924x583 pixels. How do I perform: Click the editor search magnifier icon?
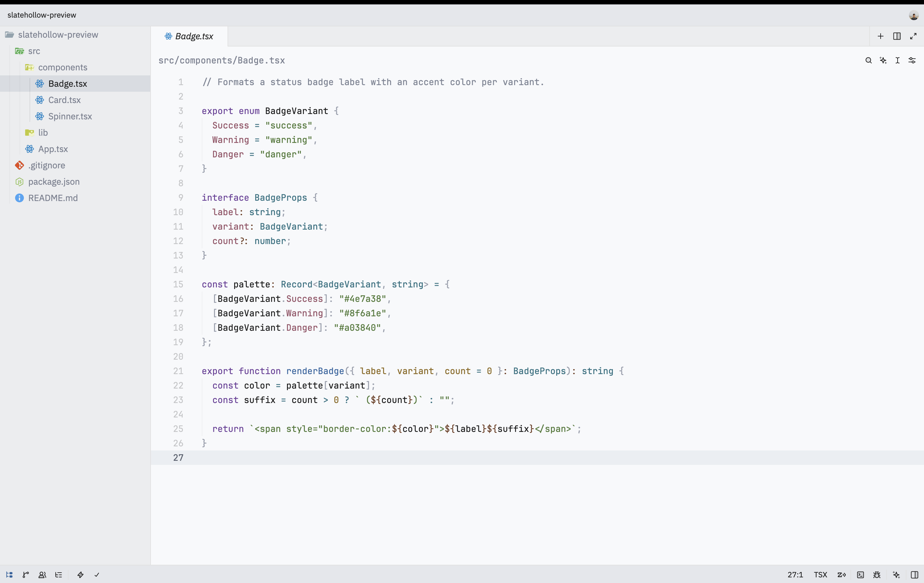[868, 60]
